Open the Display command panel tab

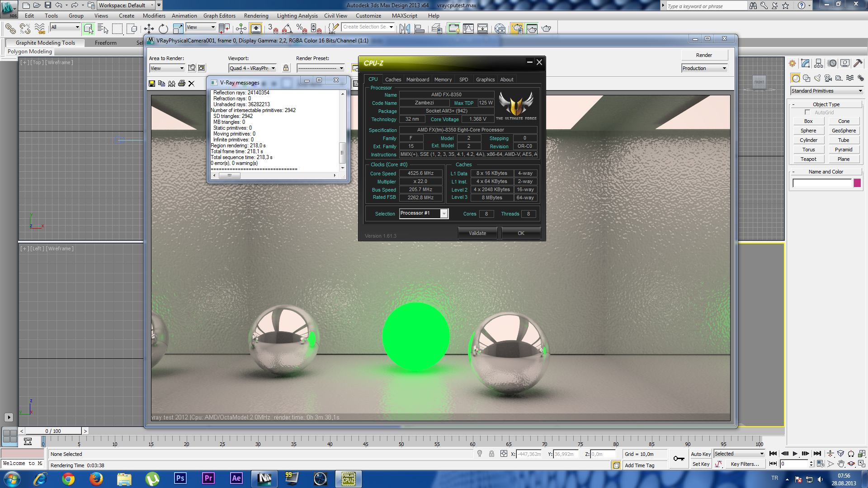click(844, 63)
